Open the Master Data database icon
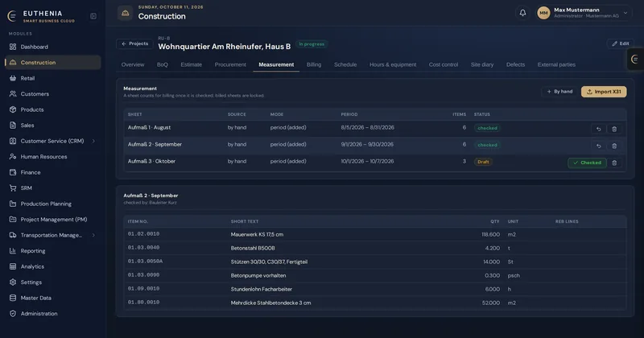This screenshot has height=338, width=644. point(13,298)
